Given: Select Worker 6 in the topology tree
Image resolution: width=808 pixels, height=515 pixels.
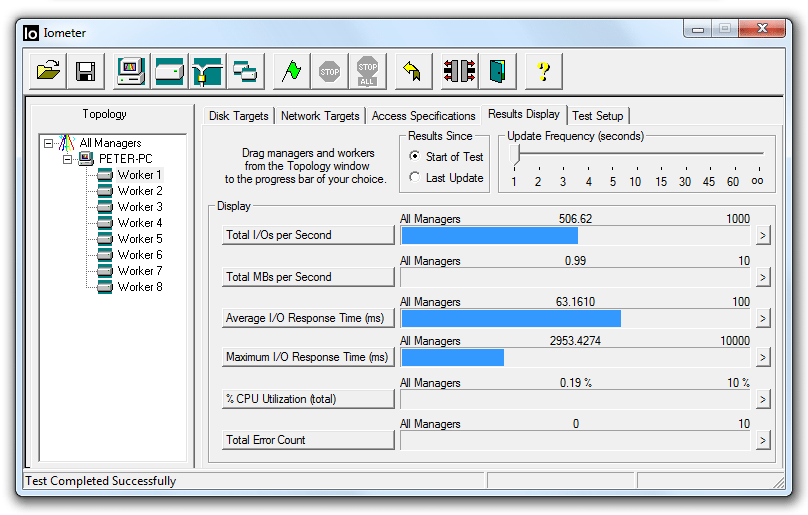Looking at the screenshot, I should click(140, 255).
